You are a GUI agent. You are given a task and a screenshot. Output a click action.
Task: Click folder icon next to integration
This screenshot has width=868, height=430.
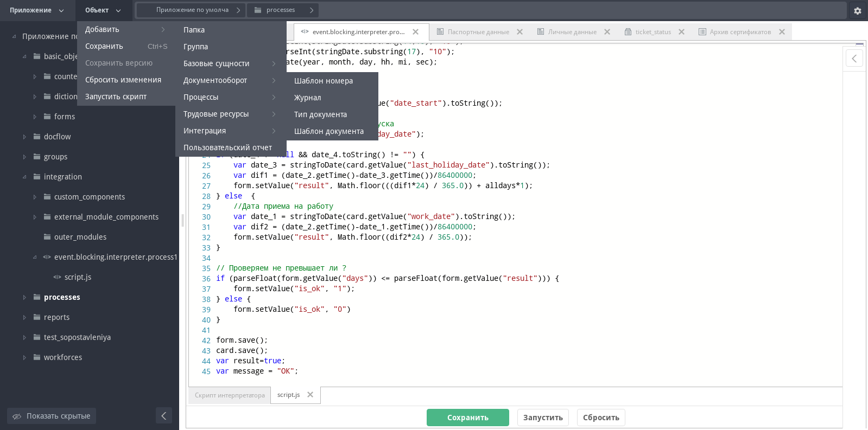pyautogui.click(x=37, y=177)
